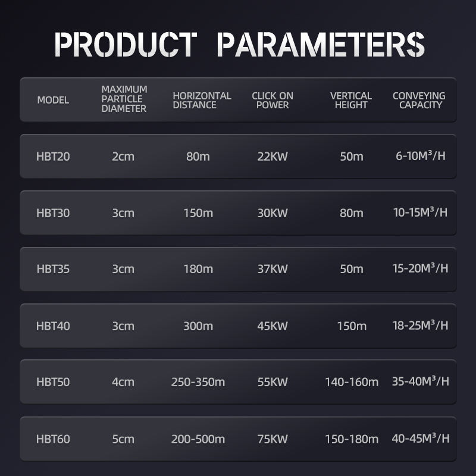
Task: Click the 18-25M³/H capacity cell
Action: point(420,326)
